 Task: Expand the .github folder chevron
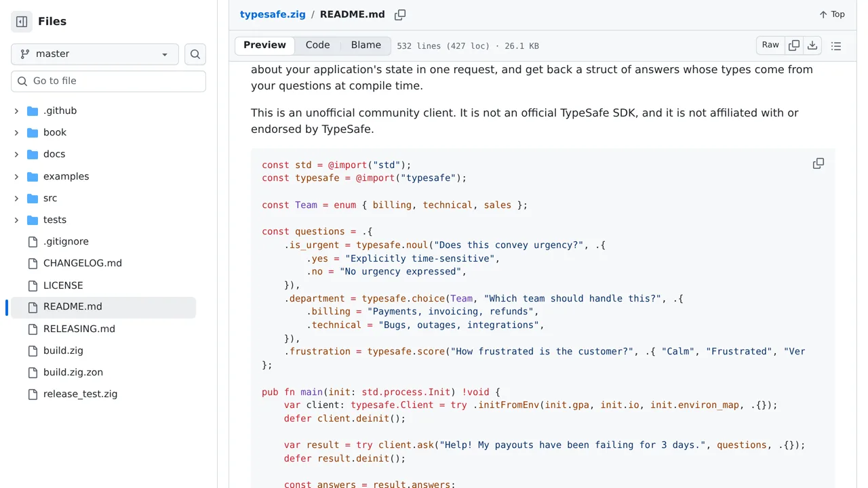tap(16, 110)
